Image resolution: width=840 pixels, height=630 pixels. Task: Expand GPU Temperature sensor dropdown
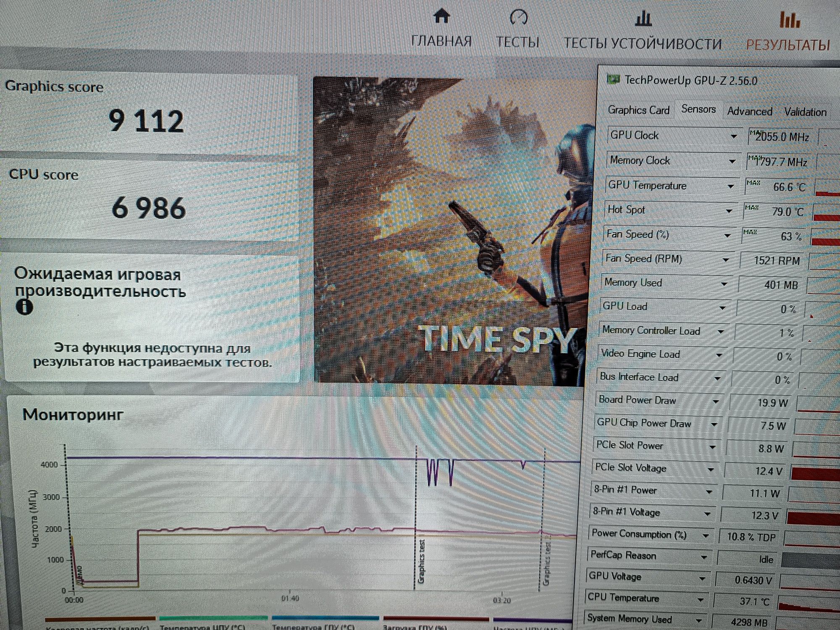(731, 186)
